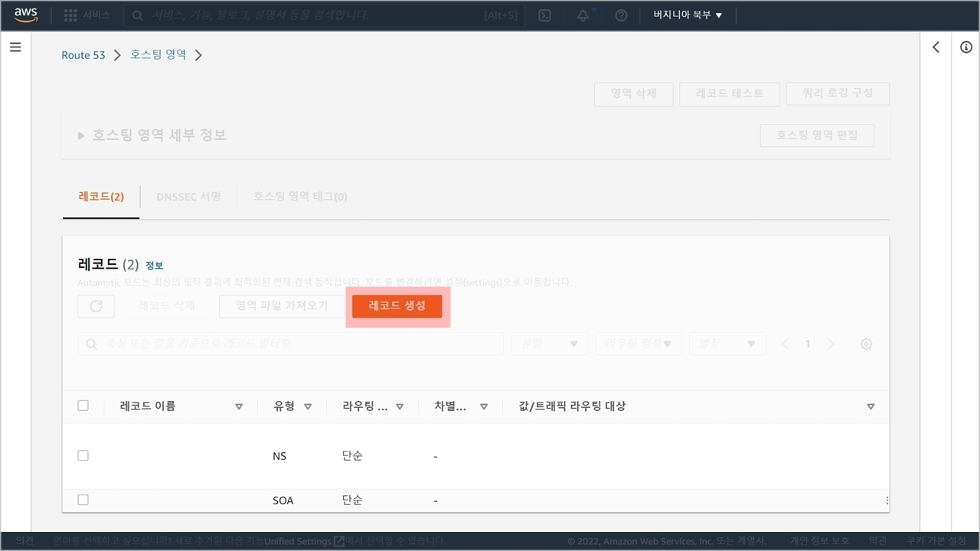Image resolution: width=980 pixels, height=551 pixels.
Task: Click the 쿼리 로깅 구성 button
Action: 838,93
